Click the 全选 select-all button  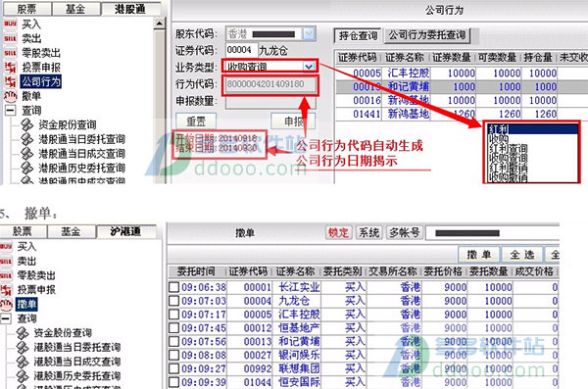click(x=522, y=255)
